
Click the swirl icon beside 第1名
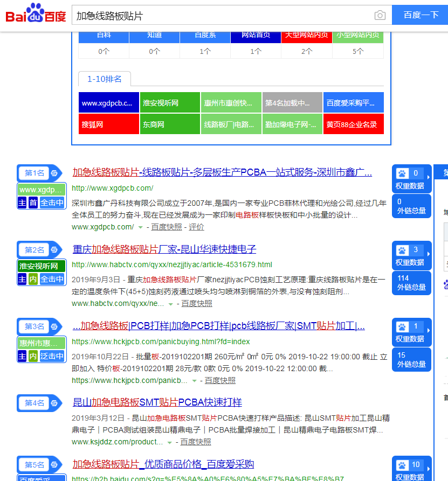(54, 173)
